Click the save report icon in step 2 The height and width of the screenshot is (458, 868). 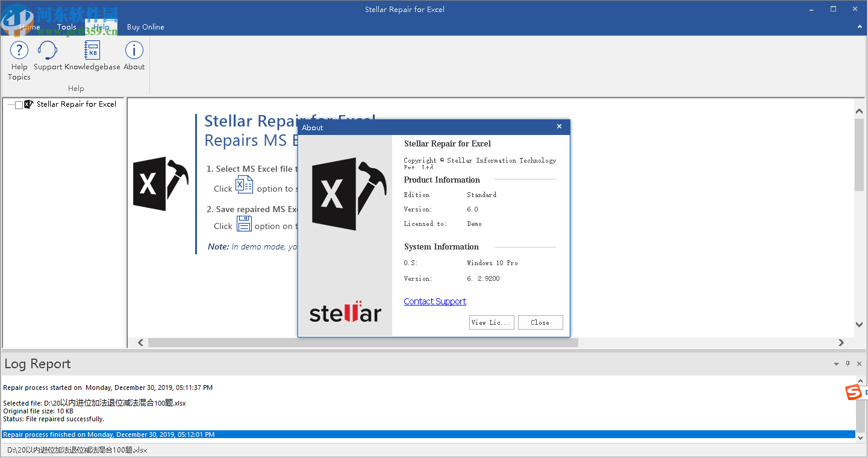(244, 224)
